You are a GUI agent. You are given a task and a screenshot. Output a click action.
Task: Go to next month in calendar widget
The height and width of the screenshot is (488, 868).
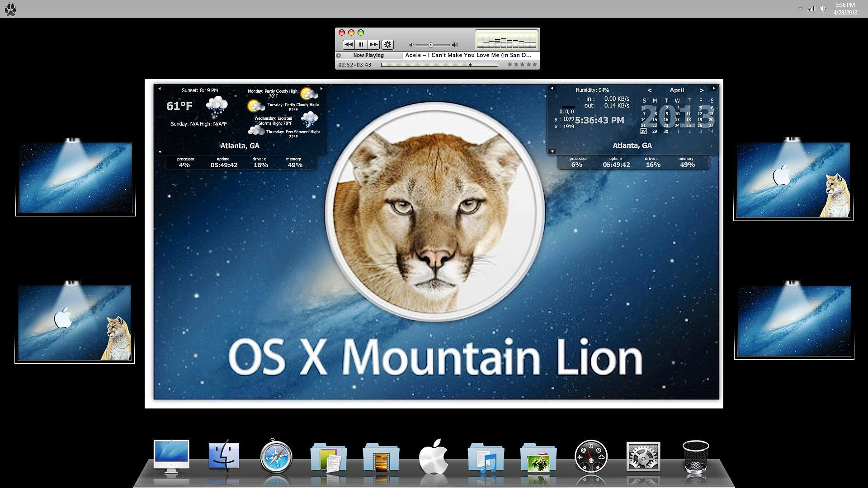tap(702, 90)
